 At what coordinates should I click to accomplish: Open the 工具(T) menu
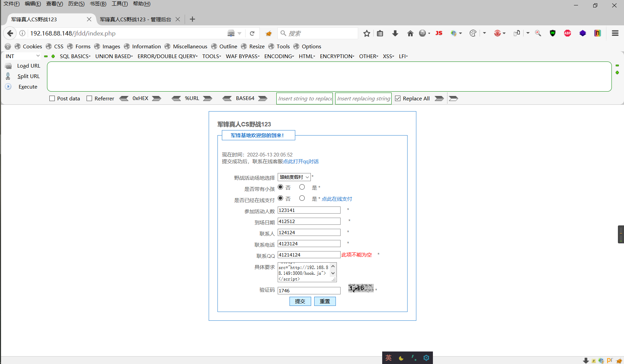(x=119, y=4)
